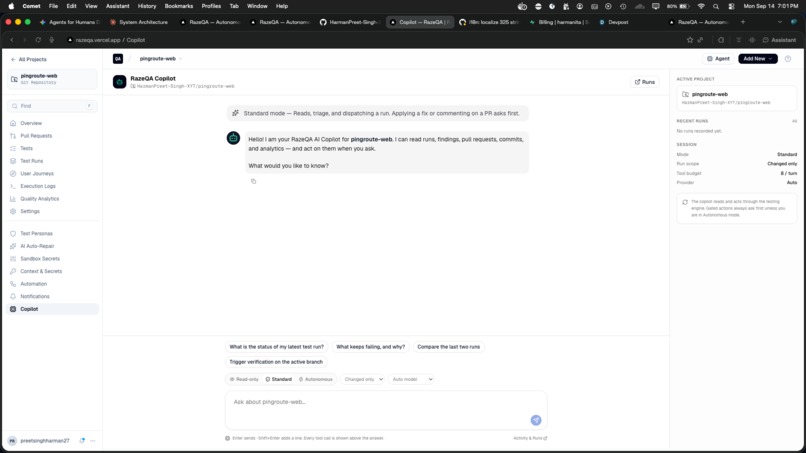
Task: Open user options ellipsis menu
Action: [x=93, y=441]
